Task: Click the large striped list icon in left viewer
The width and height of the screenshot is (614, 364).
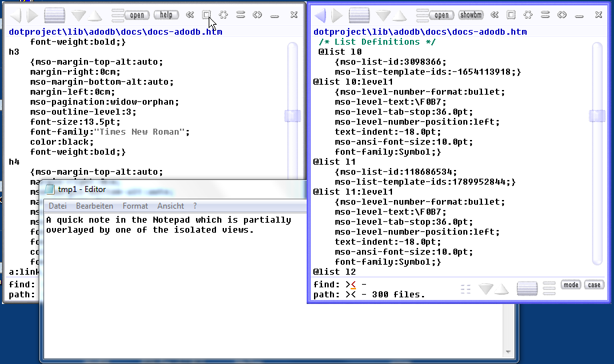Action: 54,15
